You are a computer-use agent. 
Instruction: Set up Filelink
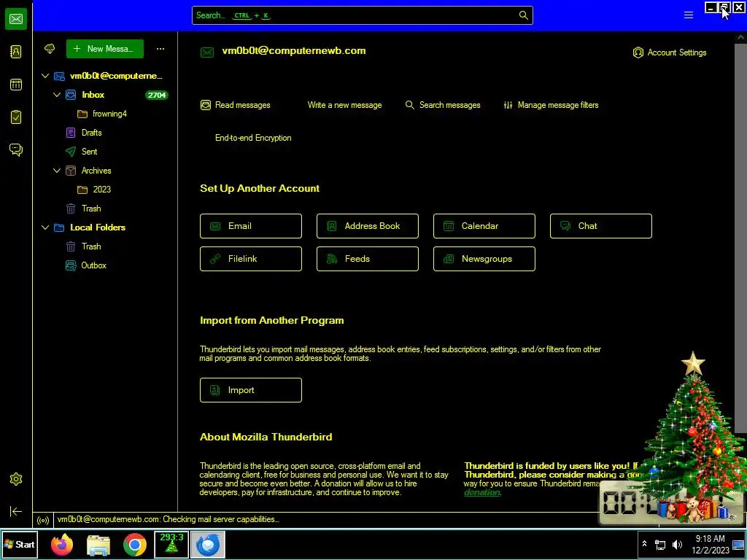(251, 259)
